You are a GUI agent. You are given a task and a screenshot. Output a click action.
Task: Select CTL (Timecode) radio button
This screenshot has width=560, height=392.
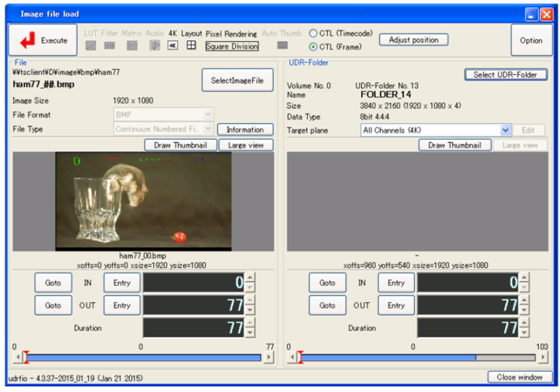coord(314,34)
